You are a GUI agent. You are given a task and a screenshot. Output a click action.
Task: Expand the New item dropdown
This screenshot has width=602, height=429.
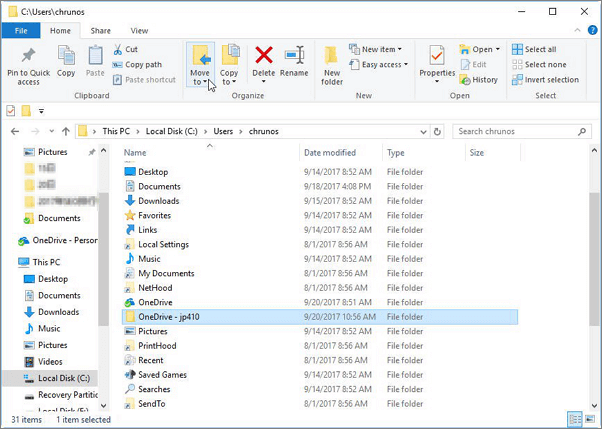tap(375, 49)
